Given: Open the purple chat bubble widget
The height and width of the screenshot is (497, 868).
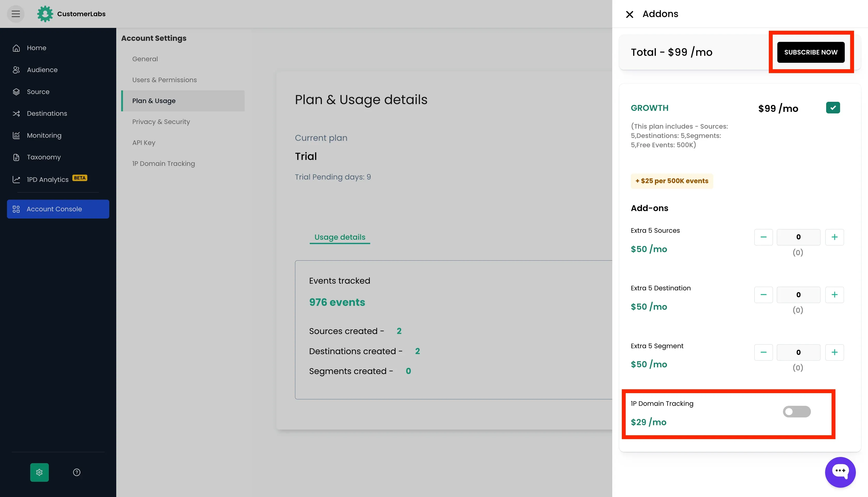Looking at the screenshot, I should [x=840, y=472].
